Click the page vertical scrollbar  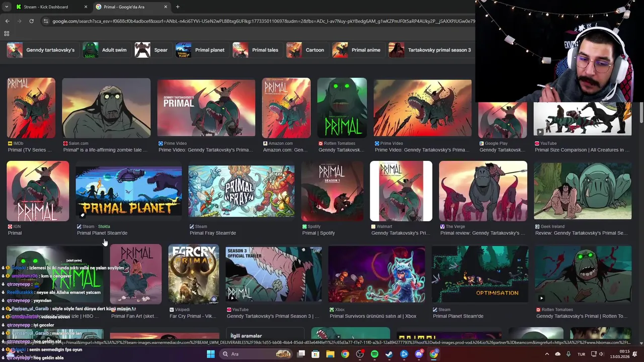(x=641, y=112)
